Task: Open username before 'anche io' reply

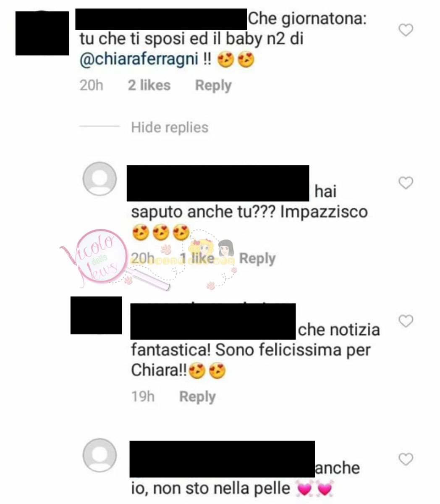Action: click(222, 459)
